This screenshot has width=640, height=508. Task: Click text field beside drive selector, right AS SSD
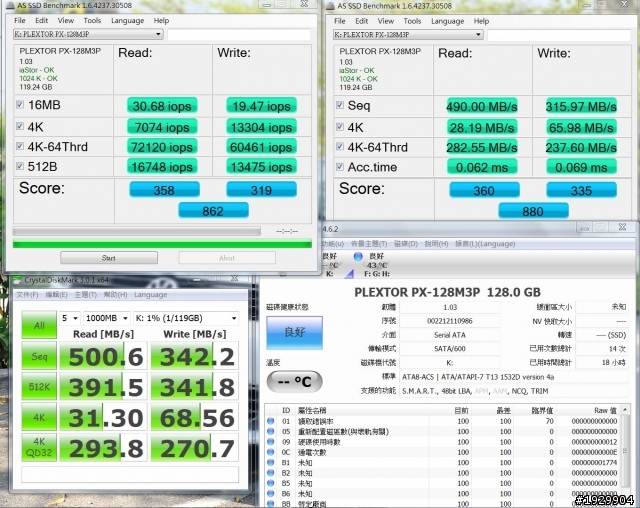pyautogui.click(x=559, y=35)
